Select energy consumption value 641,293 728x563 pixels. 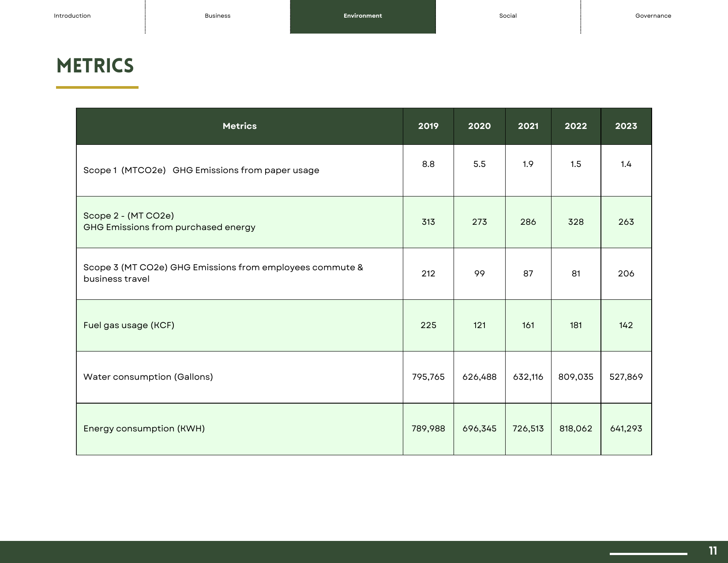(626, 429)
